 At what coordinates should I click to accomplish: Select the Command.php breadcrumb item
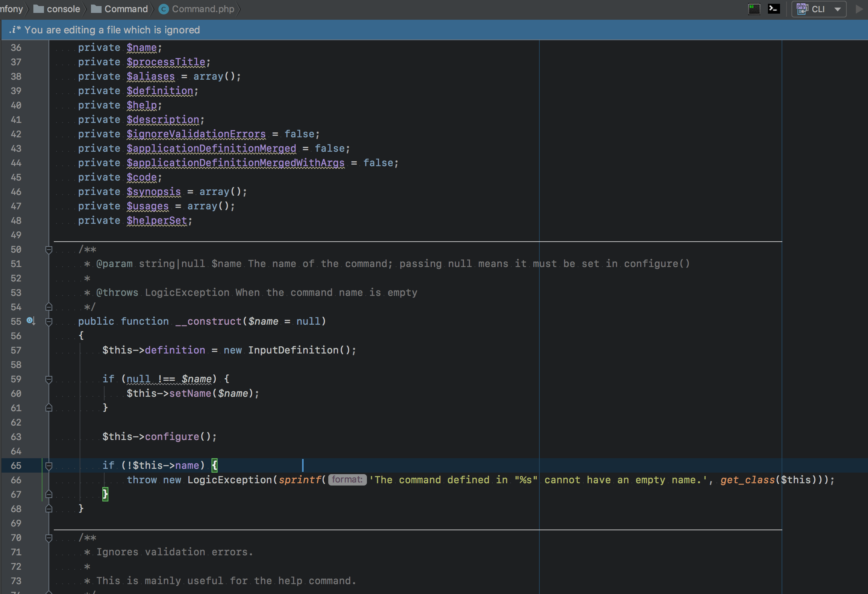point(203,9)
